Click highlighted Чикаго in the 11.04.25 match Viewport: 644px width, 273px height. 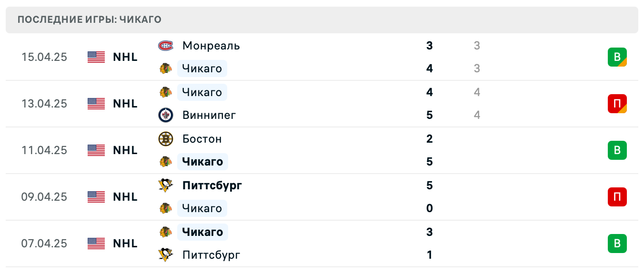tap(202, 162)
